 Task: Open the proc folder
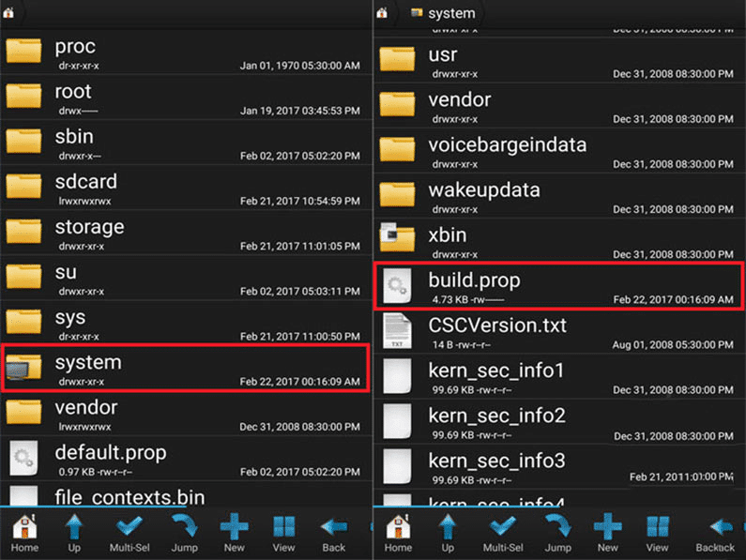(187, 53)
